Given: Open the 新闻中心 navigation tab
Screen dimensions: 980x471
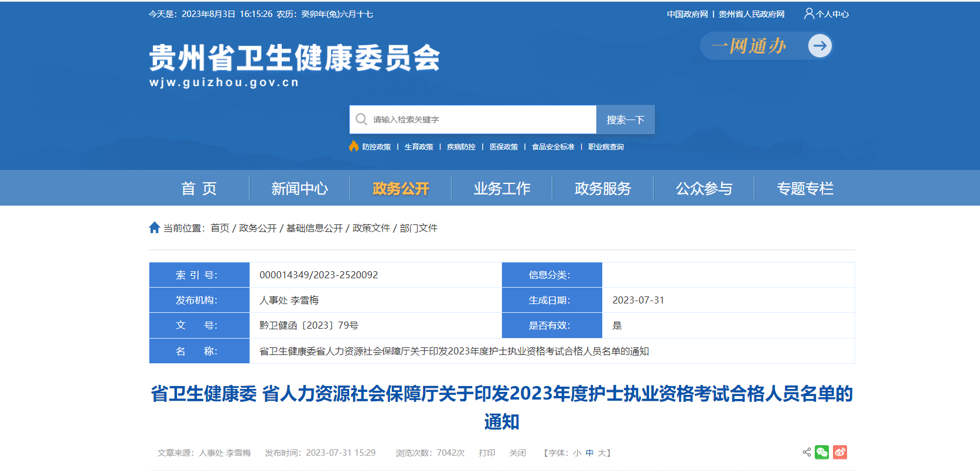Looking at the screenshot, I should point(299,189).
